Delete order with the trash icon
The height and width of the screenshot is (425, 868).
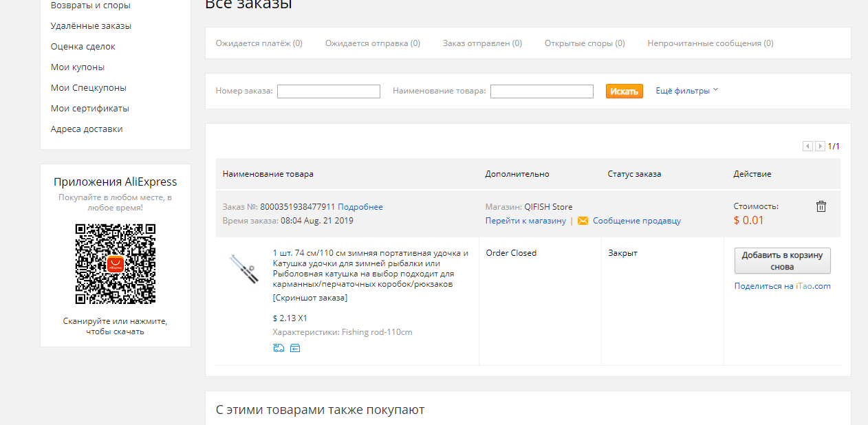coord(821,206)
